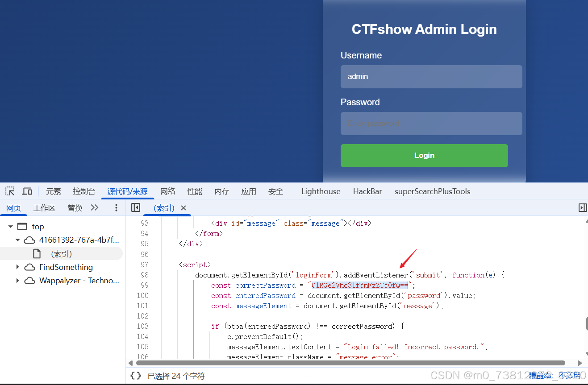Image resolution: width=588 pixels, height=385 pixels.
Task: Click the highlighted base64 password string
Action: pos(359,286)
